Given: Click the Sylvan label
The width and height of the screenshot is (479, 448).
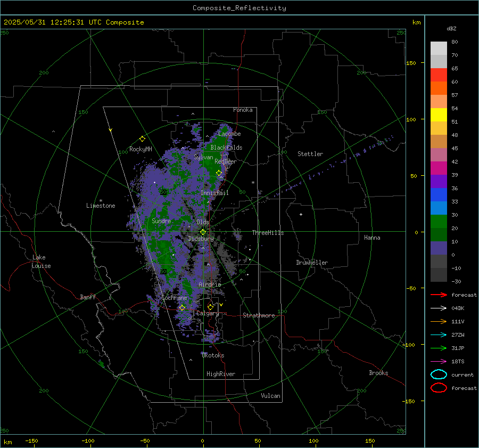Looking at the screenshot, I should (203, 157).
